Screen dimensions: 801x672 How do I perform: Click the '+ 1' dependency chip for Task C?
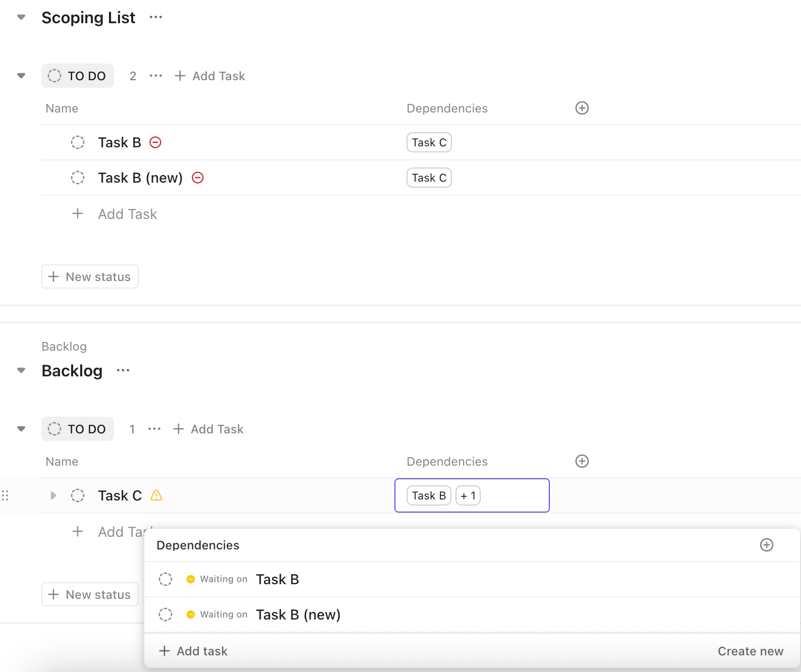coord(468,495)
